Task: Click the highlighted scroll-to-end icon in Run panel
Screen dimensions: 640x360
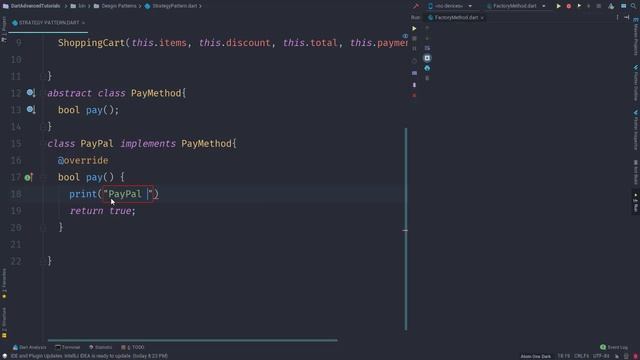Action: click(427, 58)
